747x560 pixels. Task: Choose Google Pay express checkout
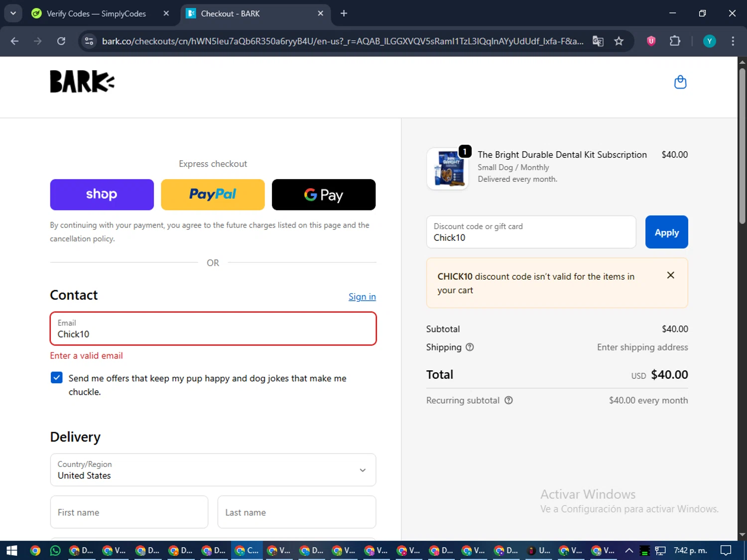click(324, 195)
